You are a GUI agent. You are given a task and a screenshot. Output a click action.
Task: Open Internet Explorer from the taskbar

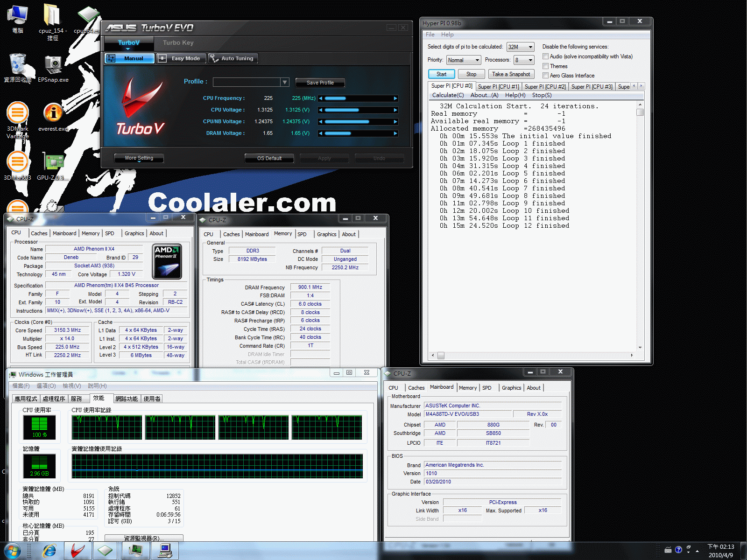coord(49,551)
